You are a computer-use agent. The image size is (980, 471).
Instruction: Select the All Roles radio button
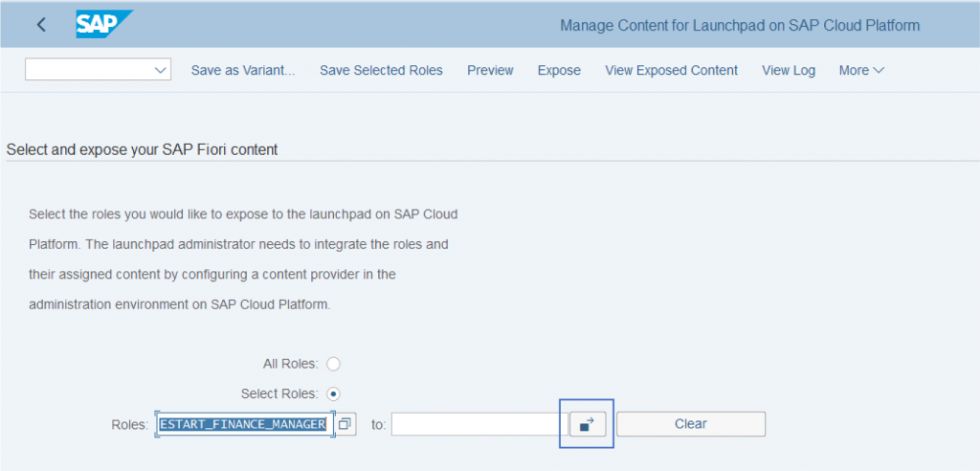tap(334, 364)
